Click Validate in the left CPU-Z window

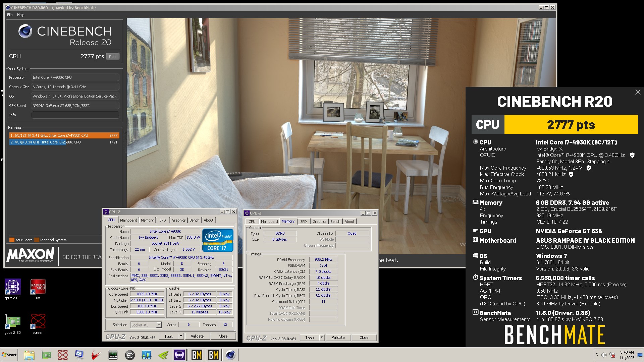point(197,336)
